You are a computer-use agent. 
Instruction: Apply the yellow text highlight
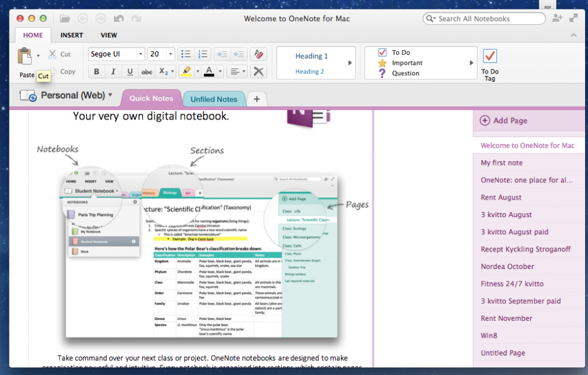coord(186,71)
